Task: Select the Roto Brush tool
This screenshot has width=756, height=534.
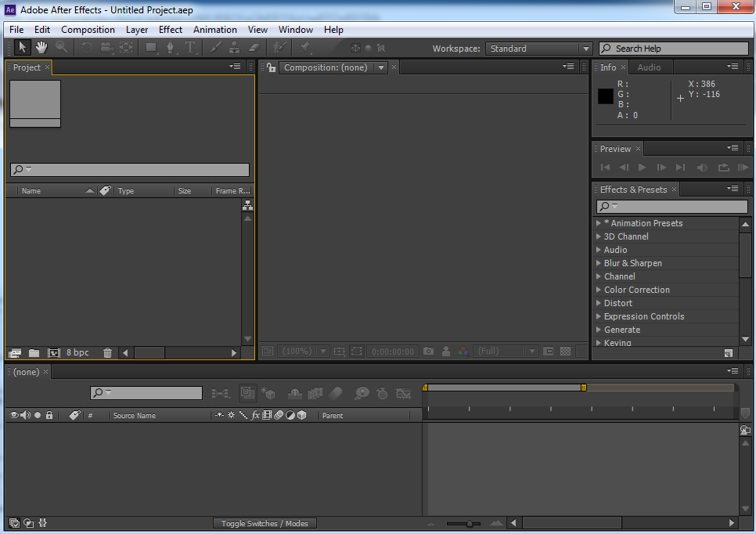Action: click(x=279, y=47)
